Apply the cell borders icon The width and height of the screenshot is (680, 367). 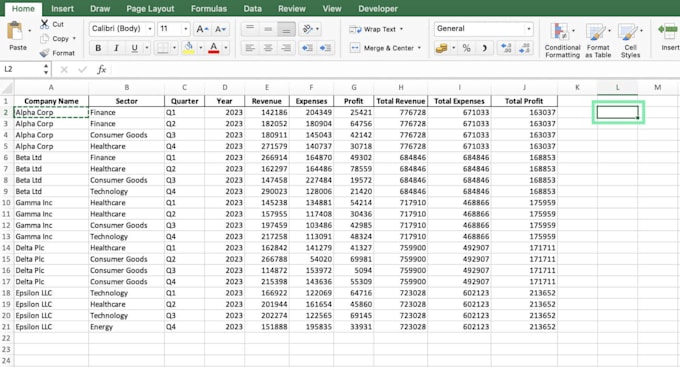[163, 48]
